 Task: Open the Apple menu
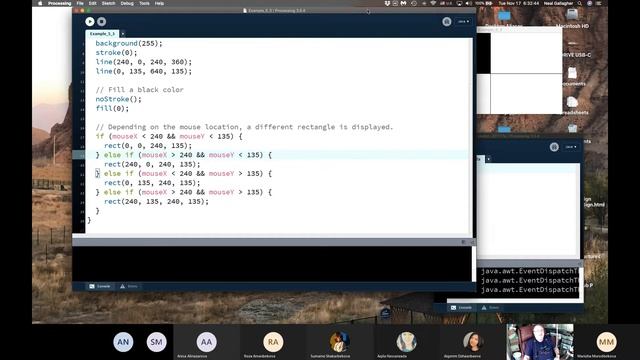click(x=40, y=3)
